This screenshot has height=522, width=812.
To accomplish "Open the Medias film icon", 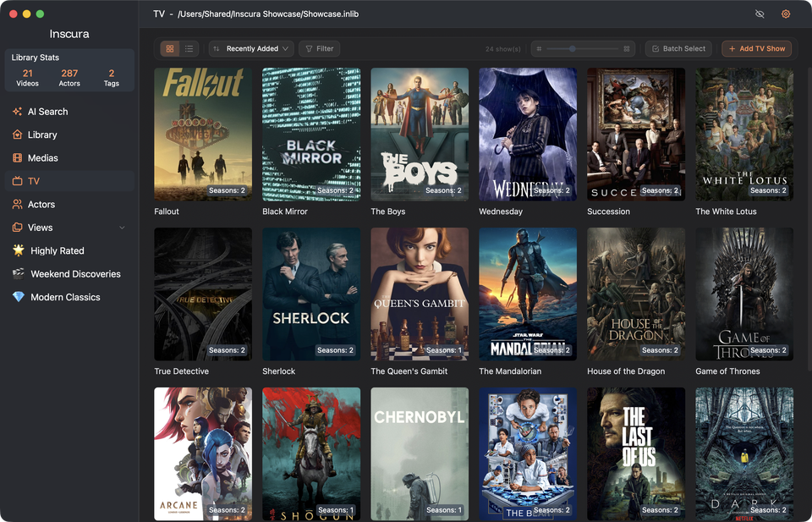I will coord(17,158).
